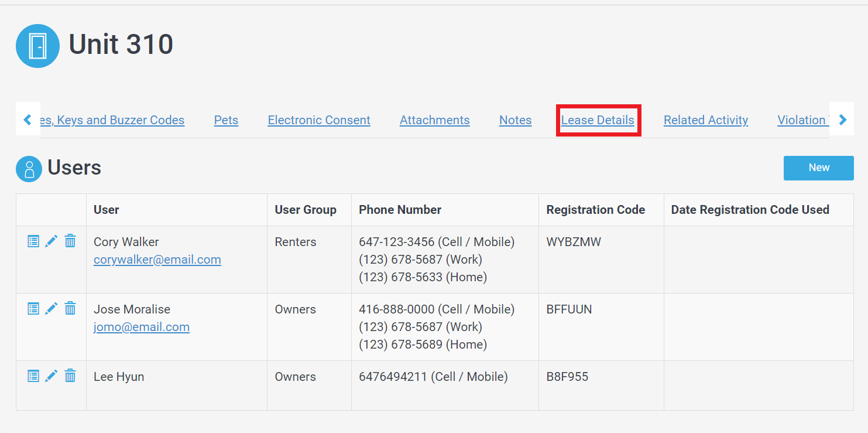Viewport: 868px width, 433px height.
Task: Select registration code B8F955
Action: pos(568,377)
